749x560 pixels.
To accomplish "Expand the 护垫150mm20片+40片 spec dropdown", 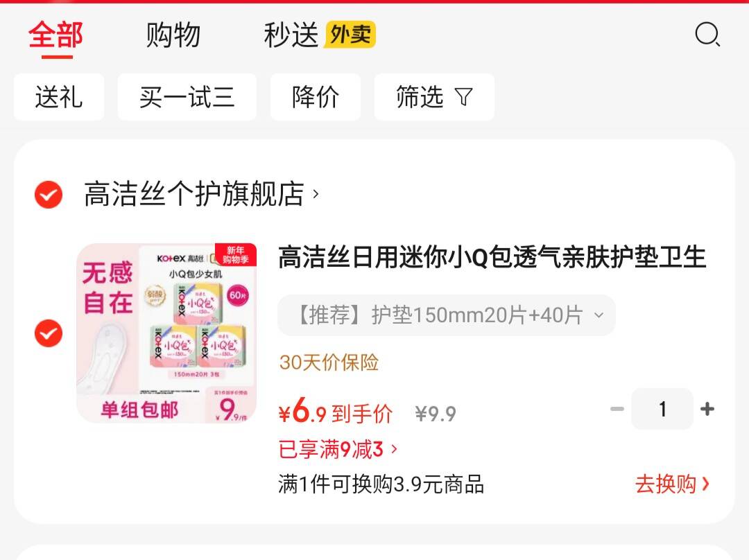I will [446, 315].
